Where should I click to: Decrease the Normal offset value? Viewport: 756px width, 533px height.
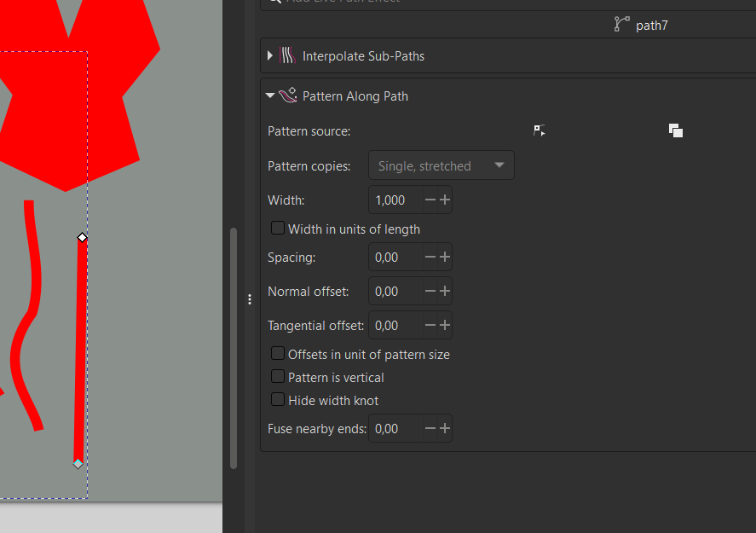coord(430,292)
